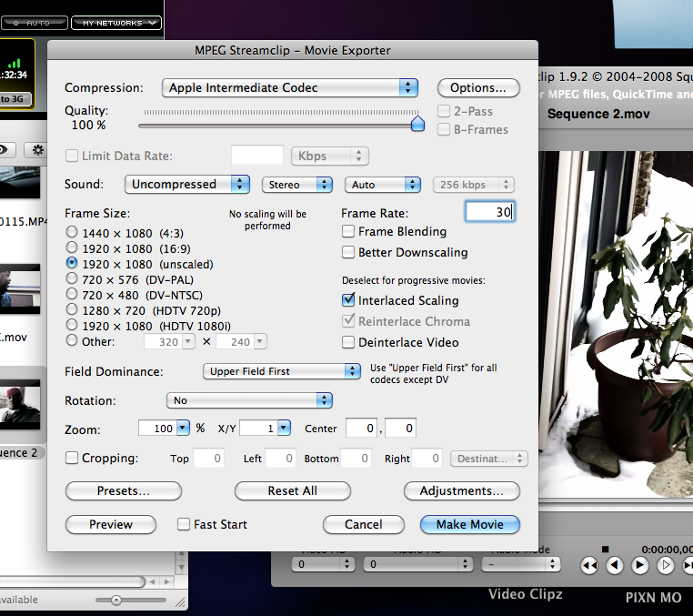Click the first Center coordinate field
This screenshot has width=693, height=616.
(x=362, y=428)
